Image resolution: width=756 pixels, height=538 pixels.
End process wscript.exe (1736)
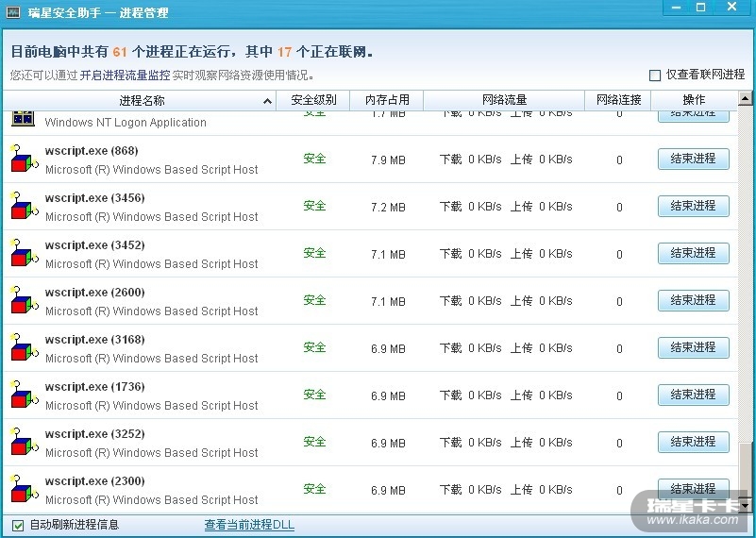click(x=694, y=395)
